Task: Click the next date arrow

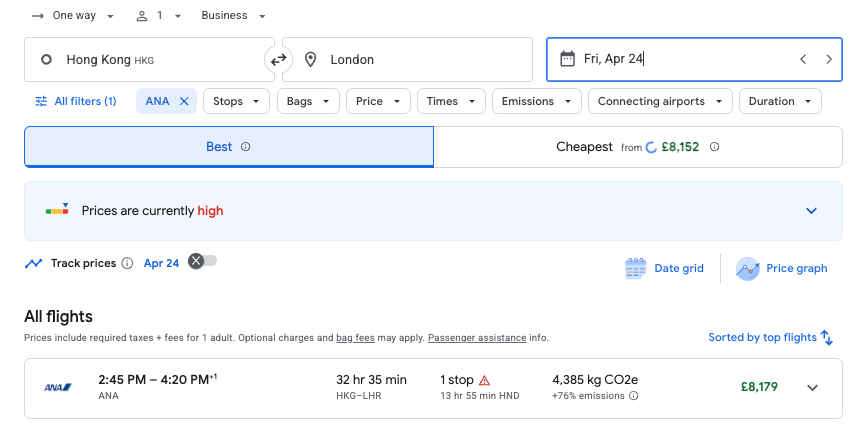Action: pyautogui.click(x=828, y=60)
